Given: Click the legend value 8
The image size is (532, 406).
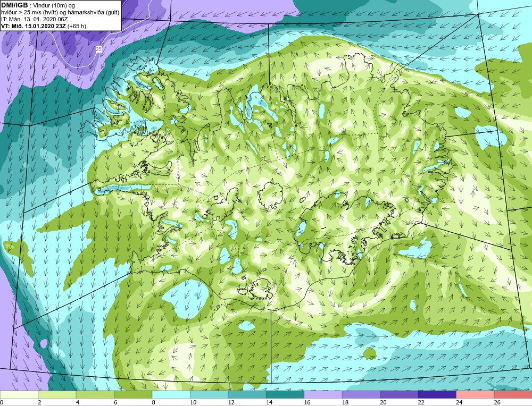Looking at the screenshot, I should pos(154,402).
